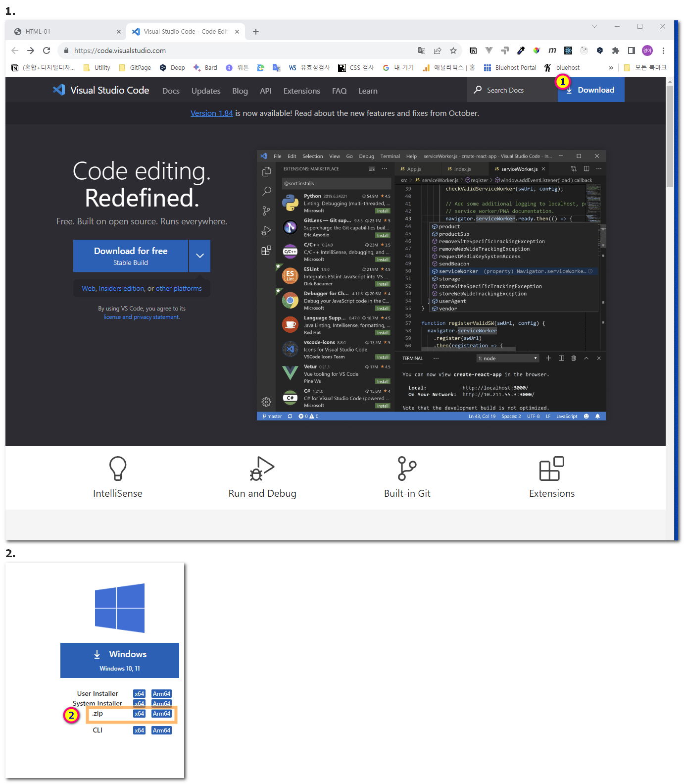684x784 pixels.
Task: Open the Version 1.84 link
Action: (211, 113)
